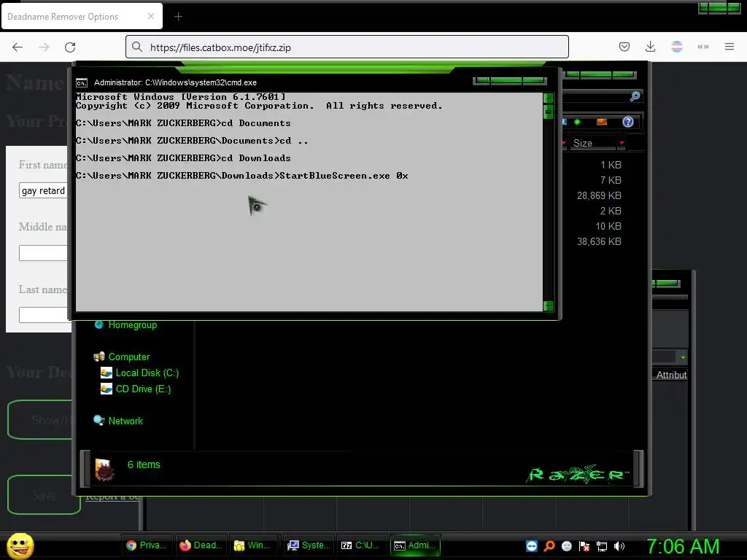This screenshot has height=560, width=747.
Task: Click the striped flag extension icon
Action: (x=676, y=47)
